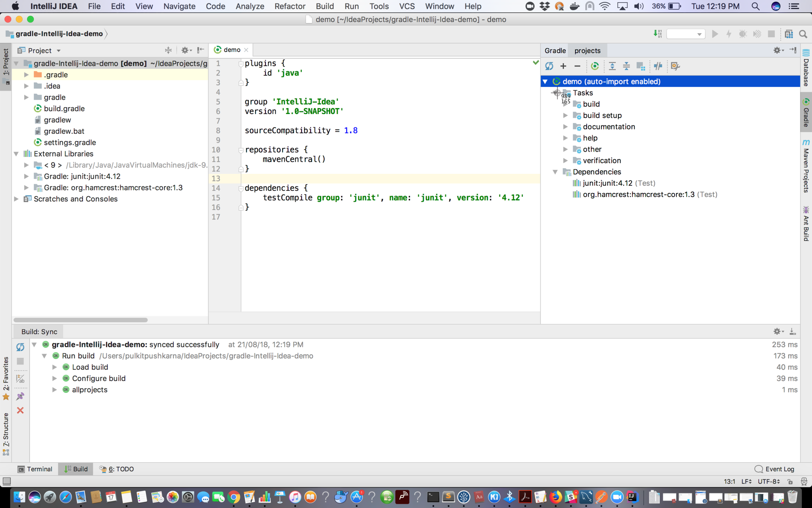
Task: Toggle Gradle side panel stripe button
Action: coord(806,113)
